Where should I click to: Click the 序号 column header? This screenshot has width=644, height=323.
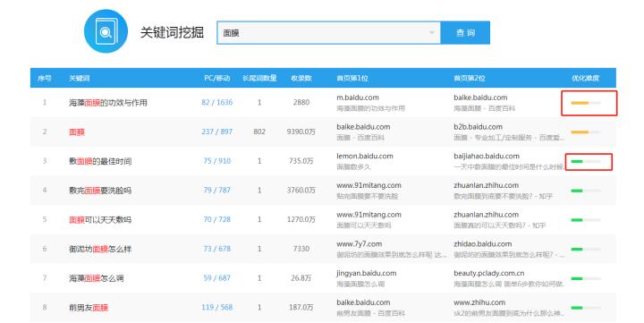pos(45,78)
